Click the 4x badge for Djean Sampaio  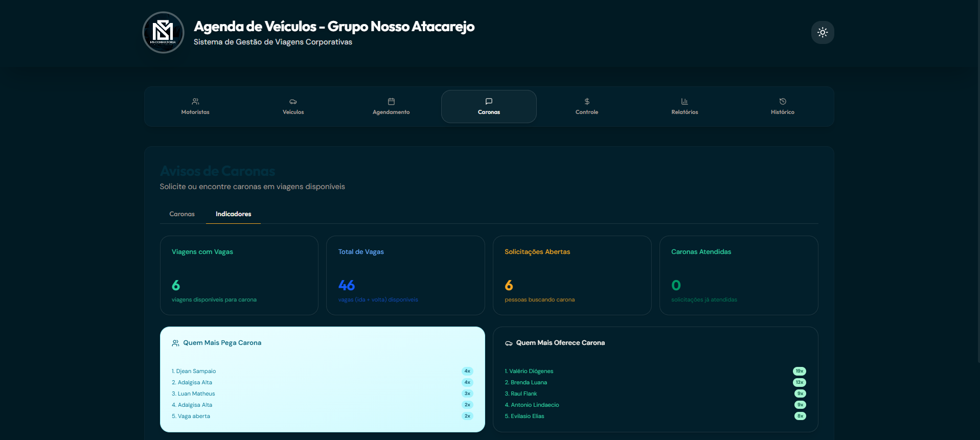(467, 371)
